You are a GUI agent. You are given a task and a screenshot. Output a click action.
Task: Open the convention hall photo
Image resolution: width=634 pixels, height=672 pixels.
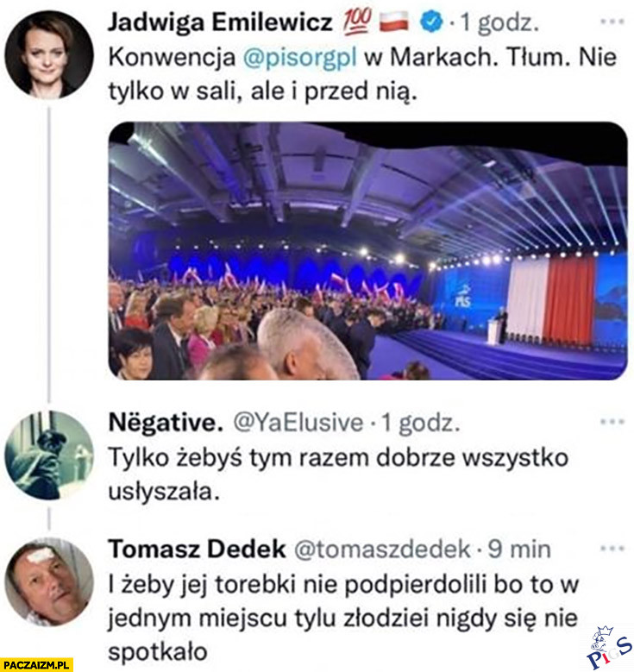(x=367, y=250)
